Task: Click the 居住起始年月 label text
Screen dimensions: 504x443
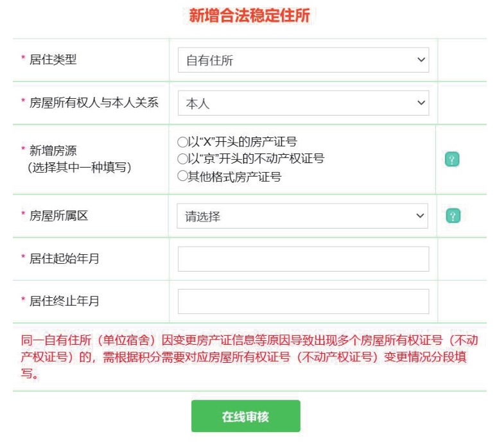Action: pos(65,259)
